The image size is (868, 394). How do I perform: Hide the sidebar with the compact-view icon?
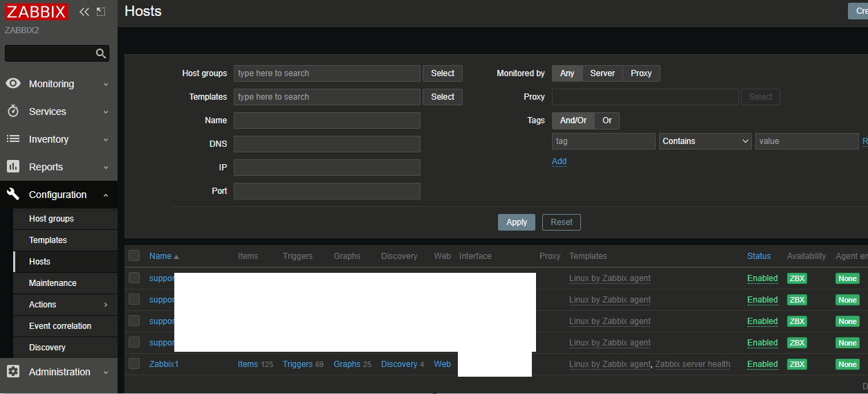tap(101, 12)
